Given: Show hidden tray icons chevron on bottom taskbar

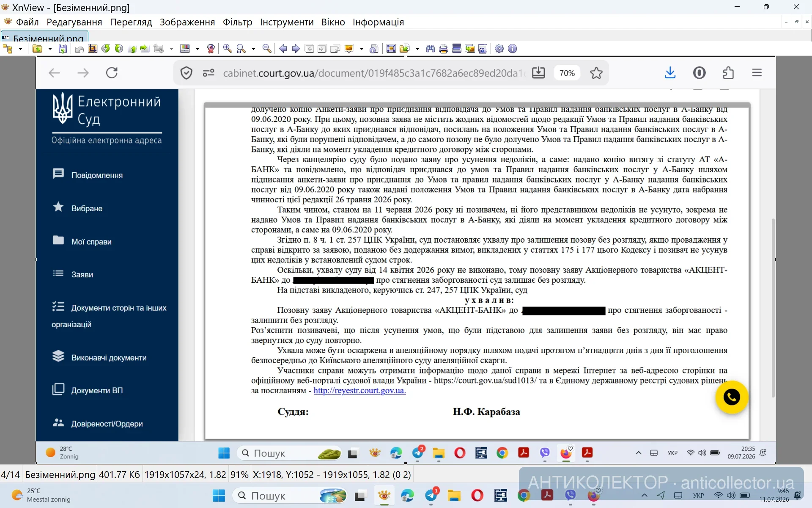Looking at the screenshot, I should [x=645, y=495].
